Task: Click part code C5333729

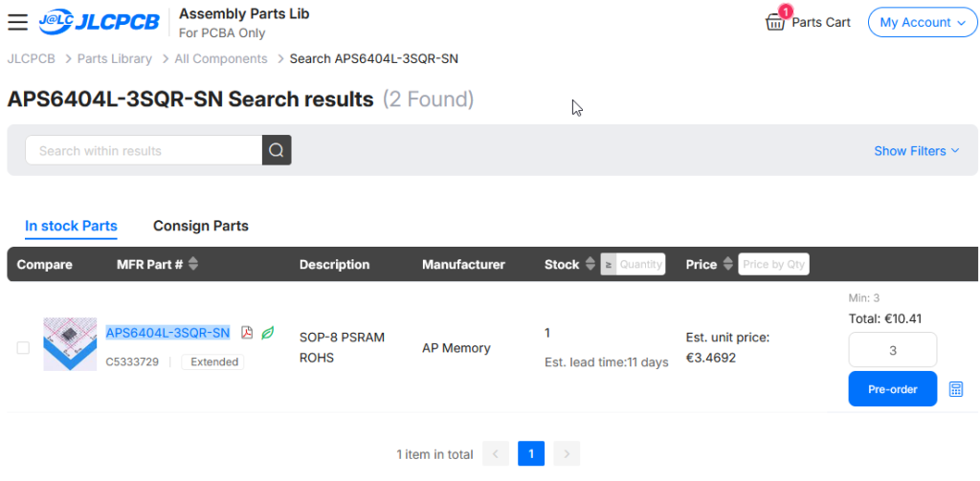Action: click(132, 361)
